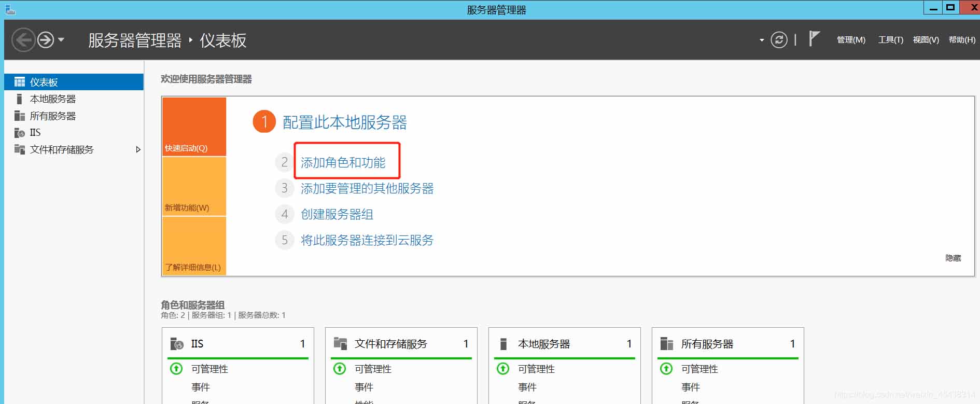Click 配置此本地服务器 link
Screen dimensions: 980x404
[344, 122]
